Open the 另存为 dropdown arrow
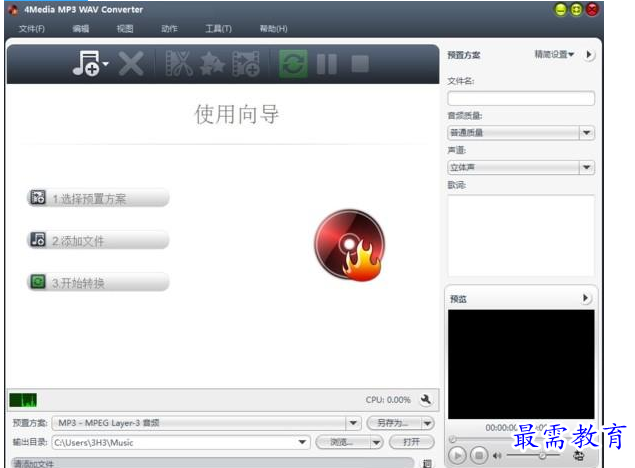The image size is (635, 468). click(x=428, y=423)
